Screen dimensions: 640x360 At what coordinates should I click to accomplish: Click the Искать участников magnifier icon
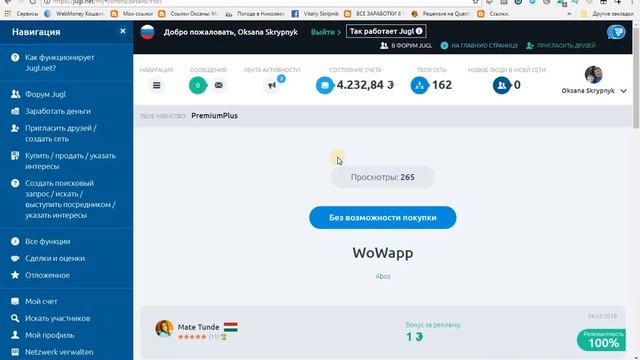pos(15,318)
